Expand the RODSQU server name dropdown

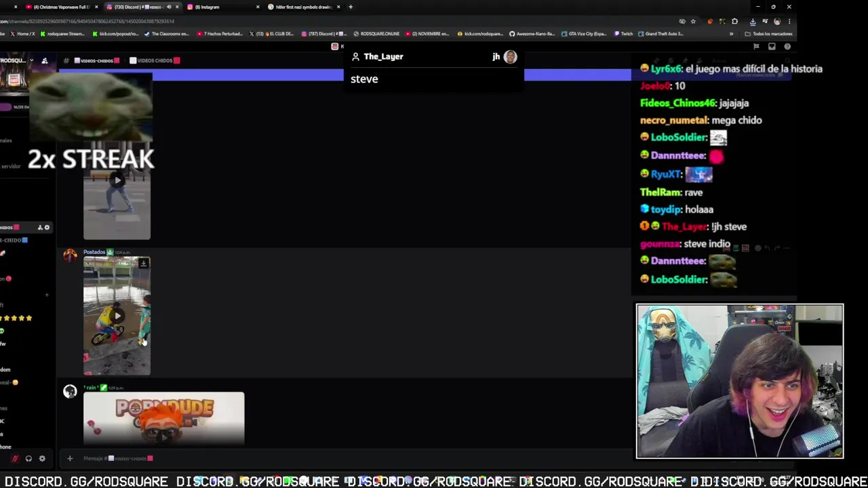pos(31,60)
